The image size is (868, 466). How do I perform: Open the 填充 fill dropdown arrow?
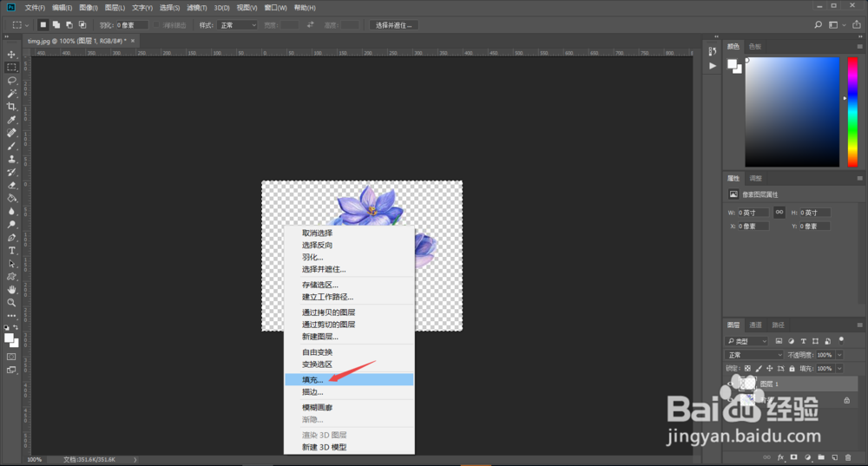tap(839, 369)
